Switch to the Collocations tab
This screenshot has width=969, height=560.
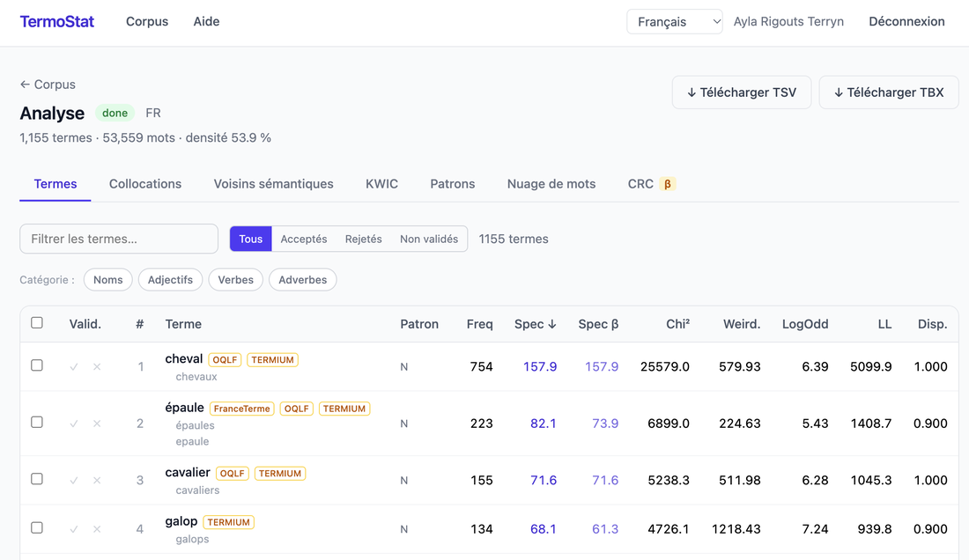click(x=145, y=184)
